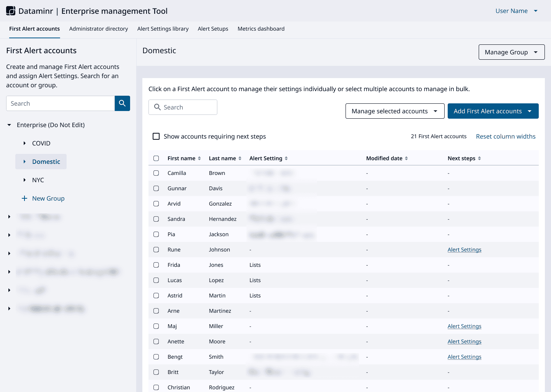Select the Astrid Martin row checkbox
The image size is (551, 392).
point(156,296)
